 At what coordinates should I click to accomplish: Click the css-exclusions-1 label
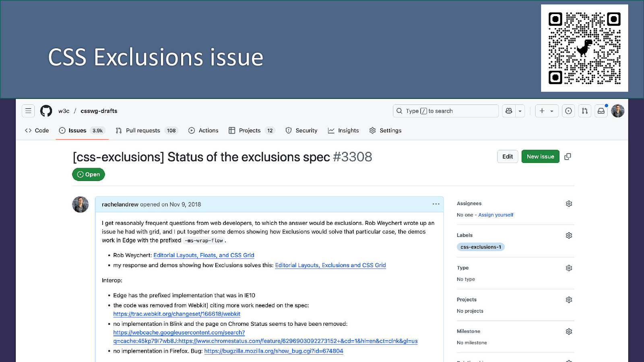(x=481, y=247)
